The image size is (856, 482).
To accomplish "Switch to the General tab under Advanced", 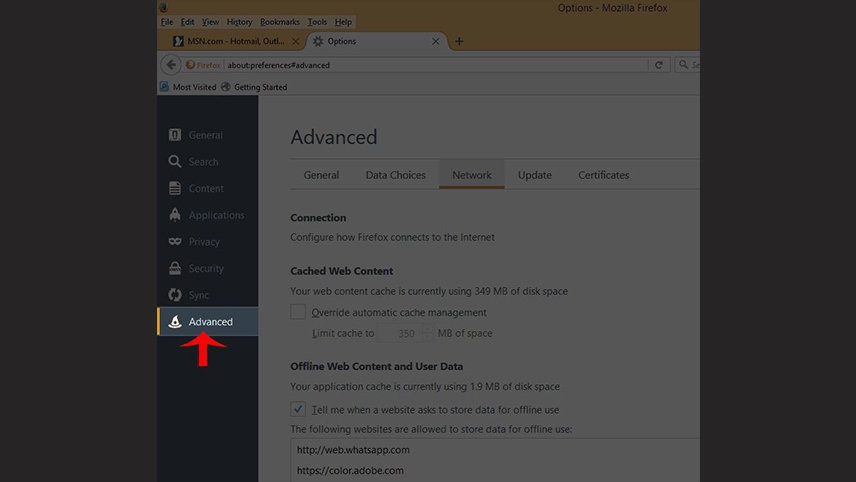I will coord(321,175).
